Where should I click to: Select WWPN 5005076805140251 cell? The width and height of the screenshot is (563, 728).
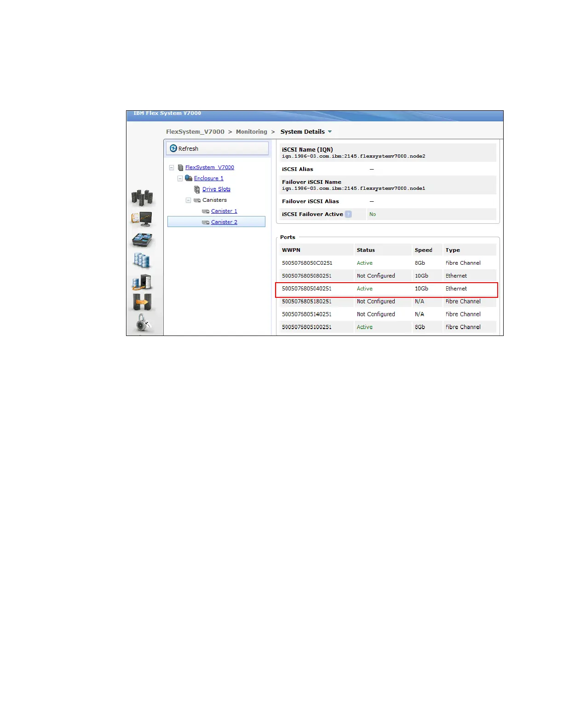[307, 314]
